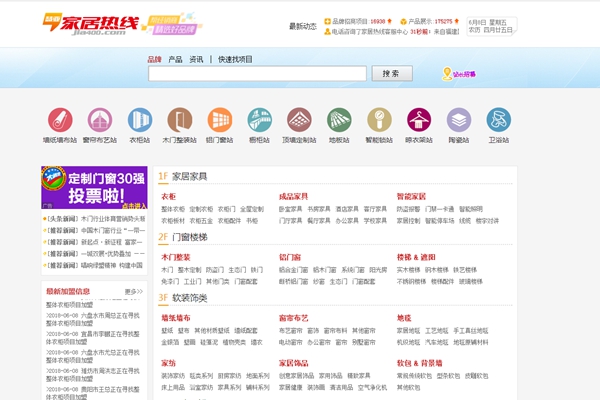Screen dimensions: 600x400
Task: Click the 卧室家具 sub-category link
Action: 291,209
